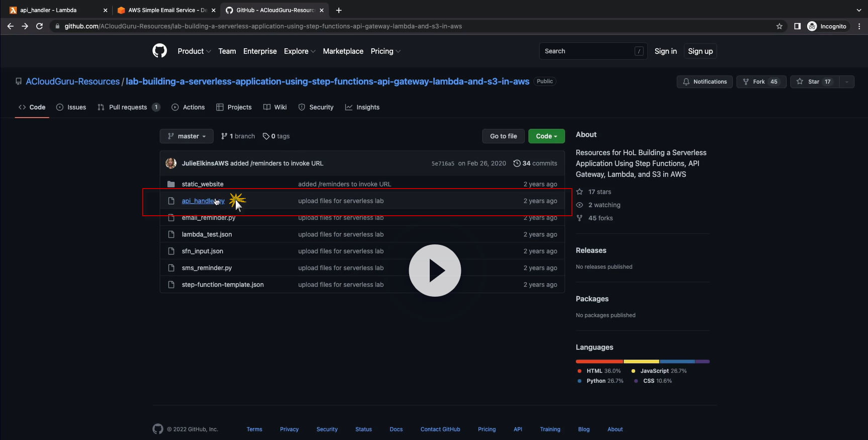The height and width of the screenshot is (440, 868).
Task: Click the Incognito profile icon
Action: click(x=812, y=26)
